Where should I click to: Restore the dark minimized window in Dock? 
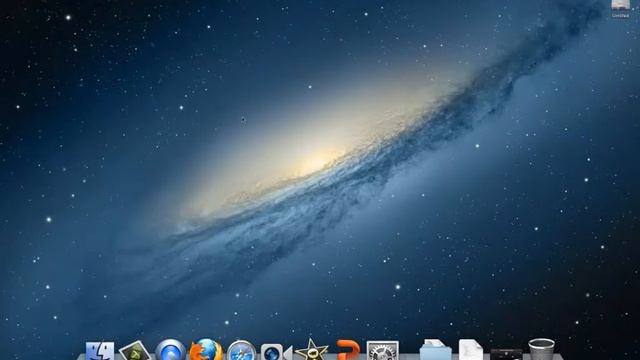(506, 354)
